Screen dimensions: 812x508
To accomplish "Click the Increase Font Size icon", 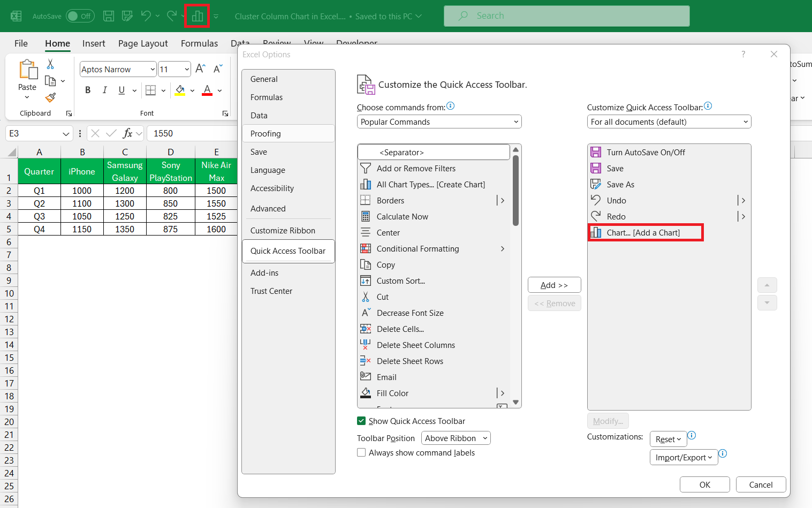I will click(200, 69).
